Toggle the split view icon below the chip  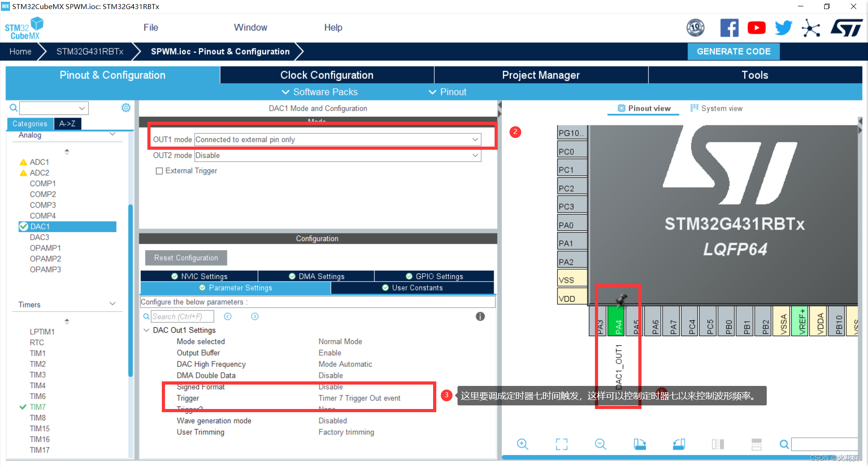tap(718, 444)
